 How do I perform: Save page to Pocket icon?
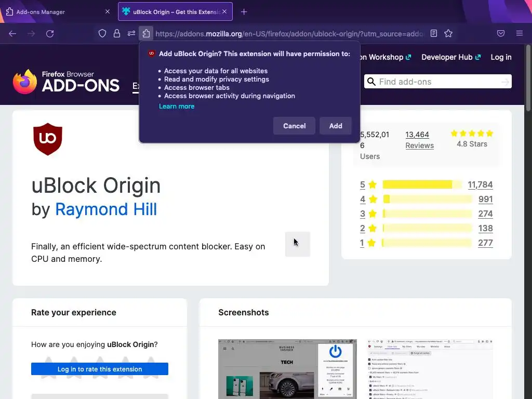[x=501, y=33]
